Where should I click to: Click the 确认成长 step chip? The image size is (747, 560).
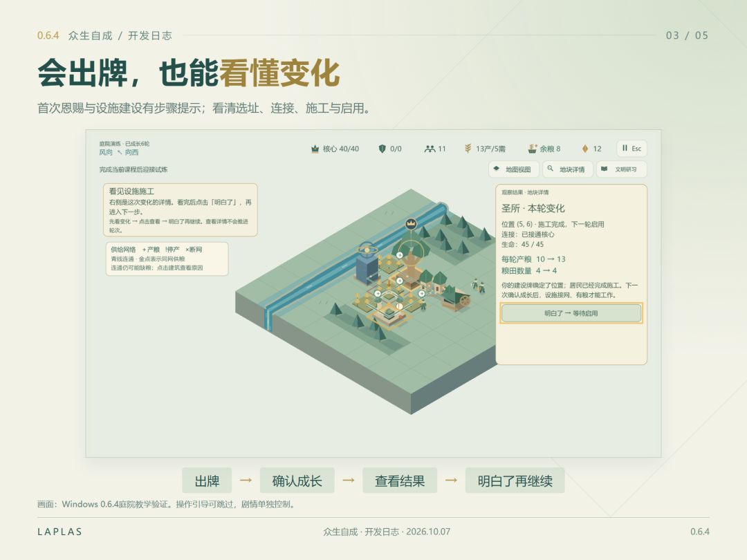(297, 480)
